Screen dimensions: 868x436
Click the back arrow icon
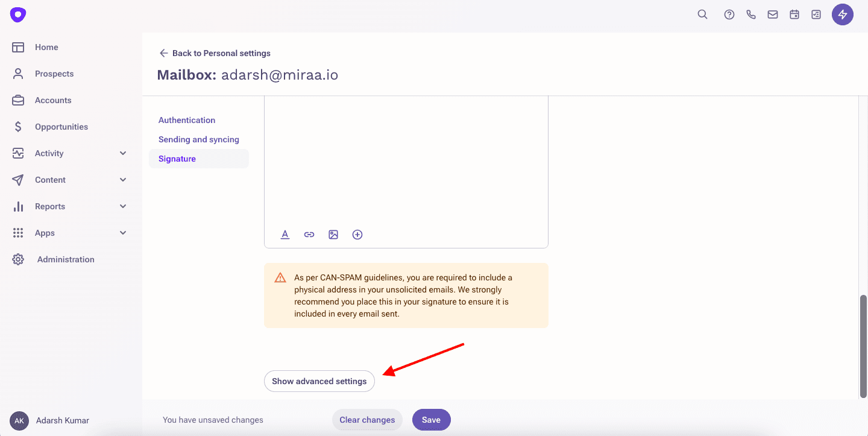pyautogui.click(x=163, y=53)
